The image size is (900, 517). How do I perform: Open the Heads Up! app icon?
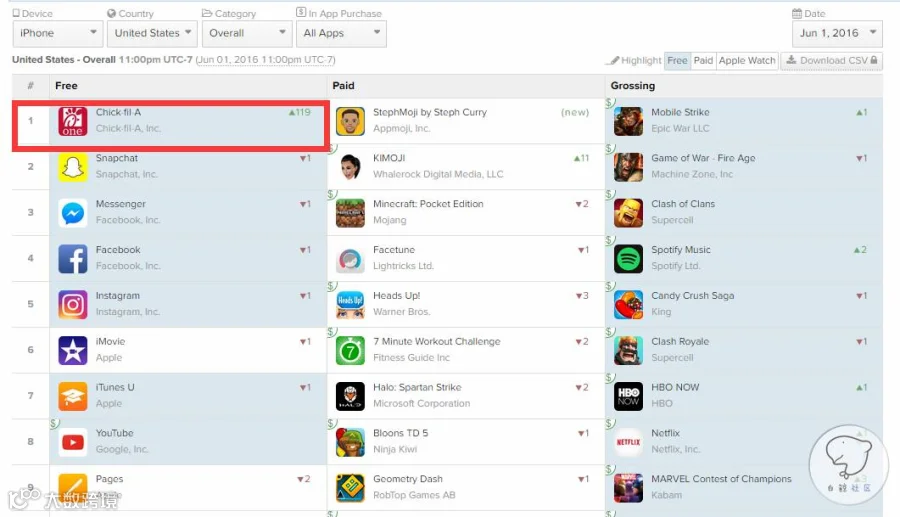350,305
